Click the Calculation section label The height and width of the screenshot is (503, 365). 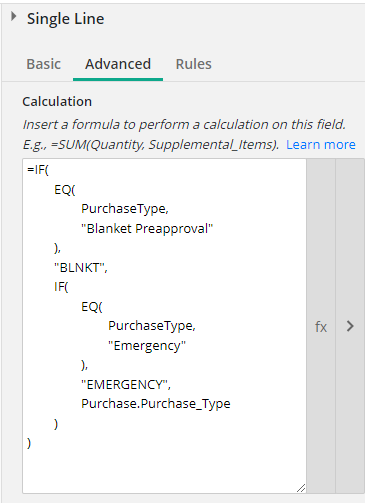point(57,101)
